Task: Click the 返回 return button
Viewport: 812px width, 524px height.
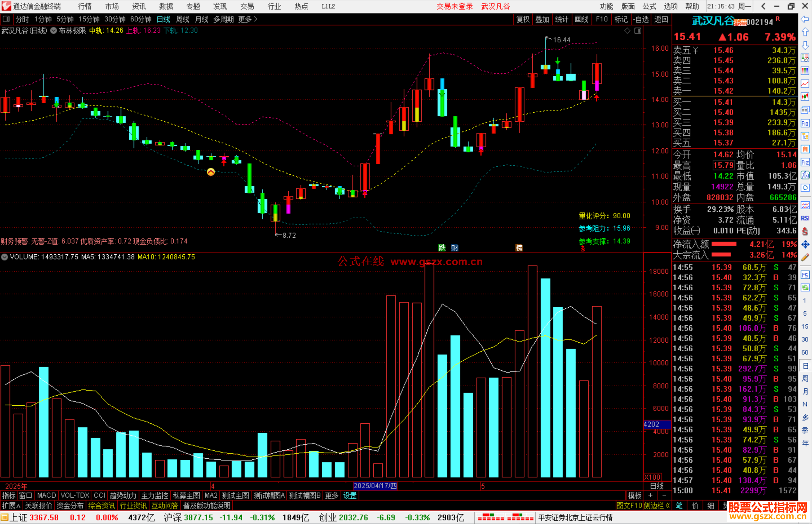Action: click(x=661, y=19)
